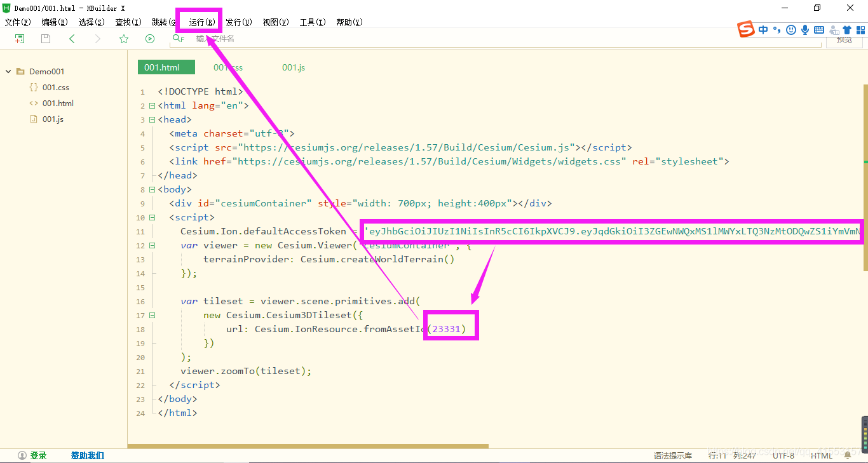Open the 查找(I) menu
Viewport: 868px width, 463px height.
[x=128, y=22]
